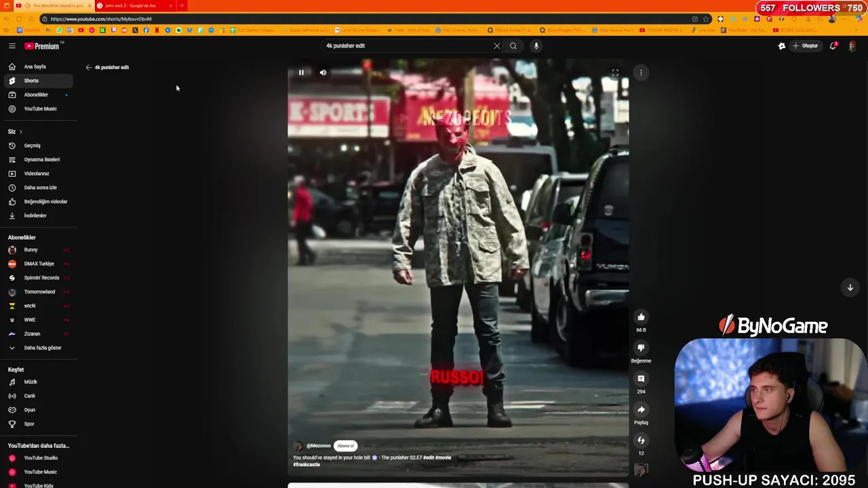This screenshot has width=868, height=488.
Task: Click #frankcastle hashtag
Action: pyautogui.click(x=307, y=464)
